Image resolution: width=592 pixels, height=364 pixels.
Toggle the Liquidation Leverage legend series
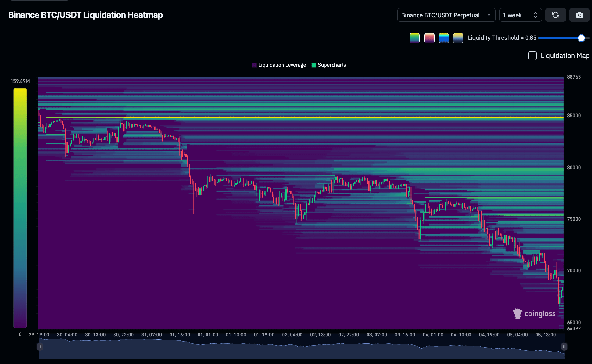point(279,65)
